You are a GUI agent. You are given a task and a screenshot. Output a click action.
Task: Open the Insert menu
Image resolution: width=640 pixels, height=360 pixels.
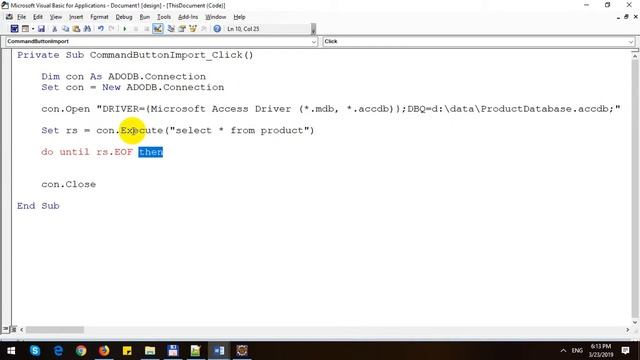coord(76,17)
